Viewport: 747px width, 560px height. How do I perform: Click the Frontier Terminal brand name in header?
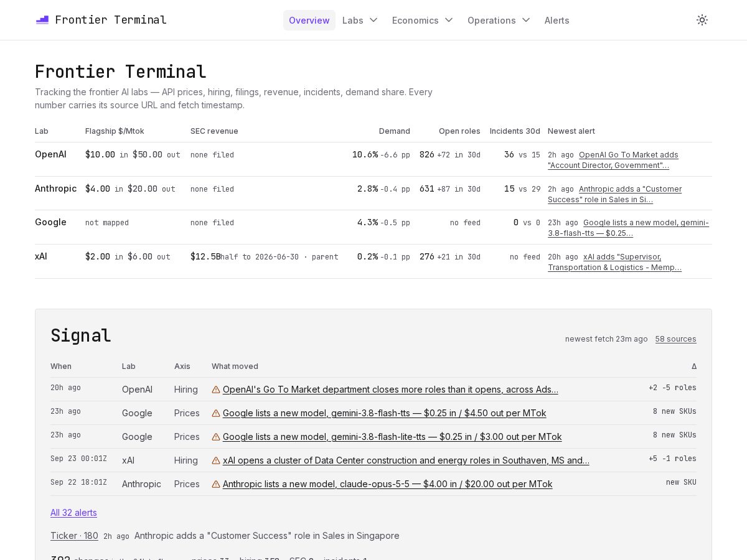click(111, 20)
